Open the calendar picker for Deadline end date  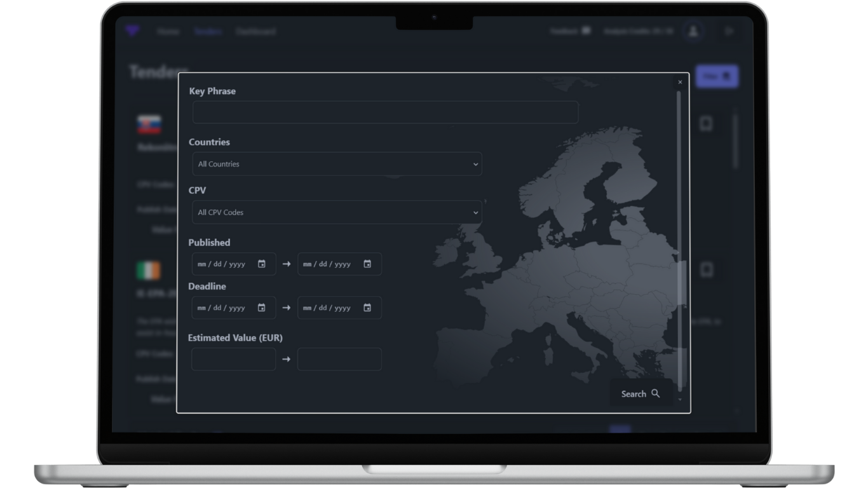(x=368, y=308)
